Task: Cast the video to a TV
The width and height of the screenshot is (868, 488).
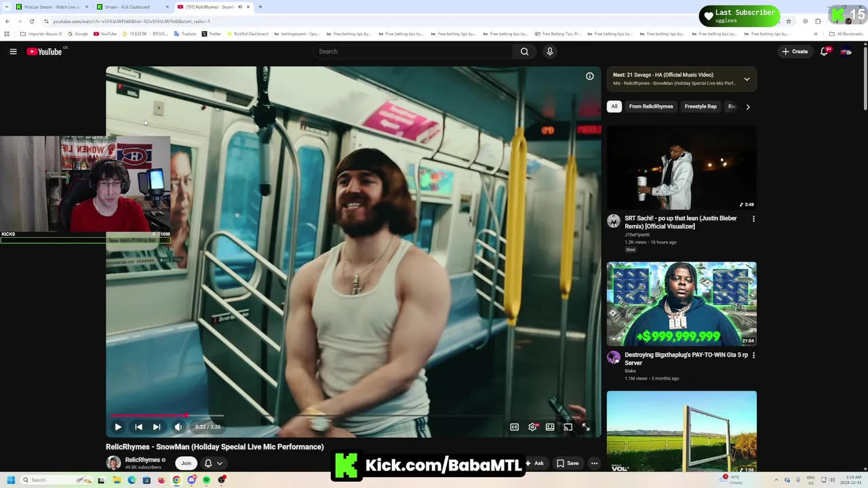Action: tap(568, 427)
